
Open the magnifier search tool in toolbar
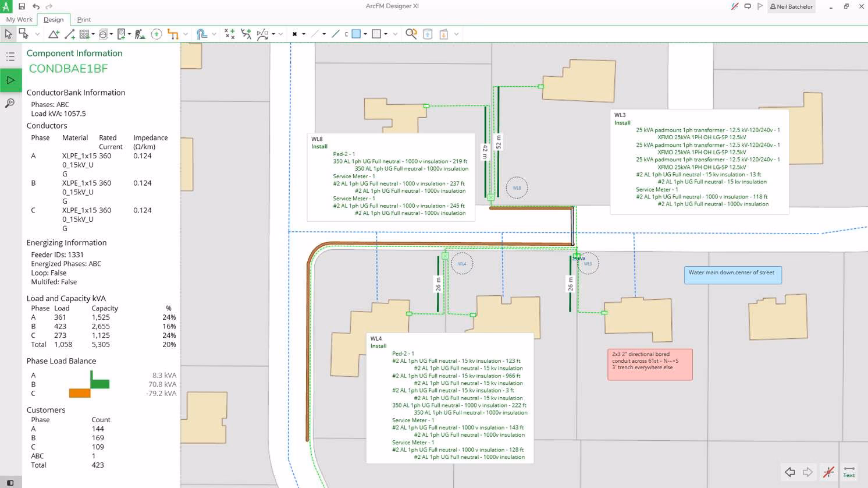(x=411, y=34)
